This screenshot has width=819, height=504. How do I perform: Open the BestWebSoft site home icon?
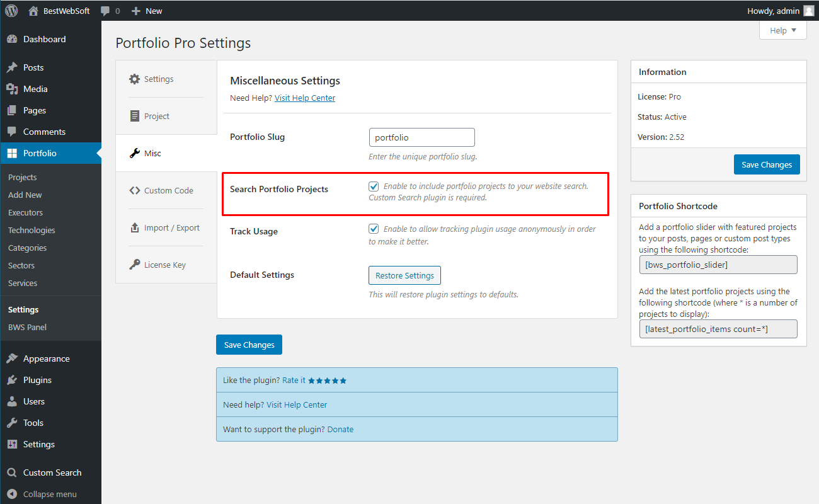point(33,11)
